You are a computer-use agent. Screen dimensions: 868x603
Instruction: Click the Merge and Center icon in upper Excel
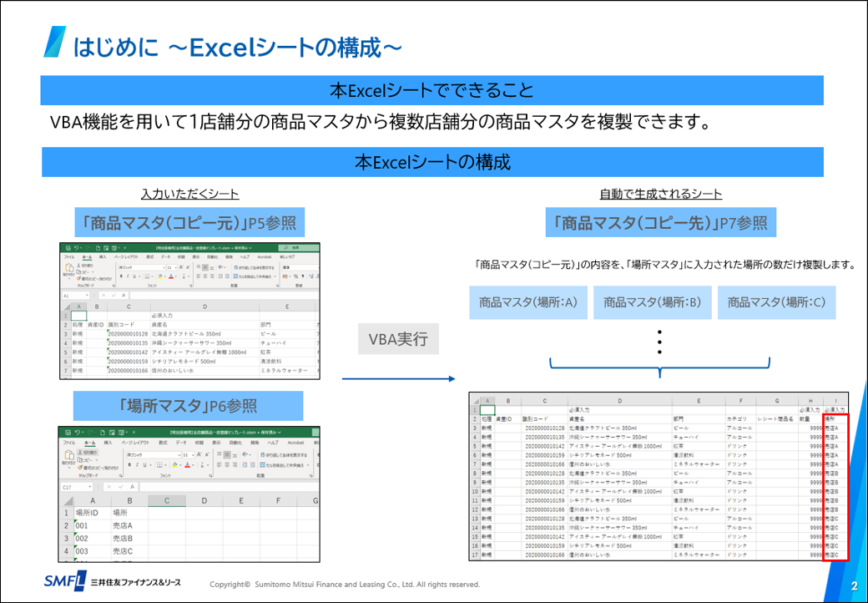[235, 276]
